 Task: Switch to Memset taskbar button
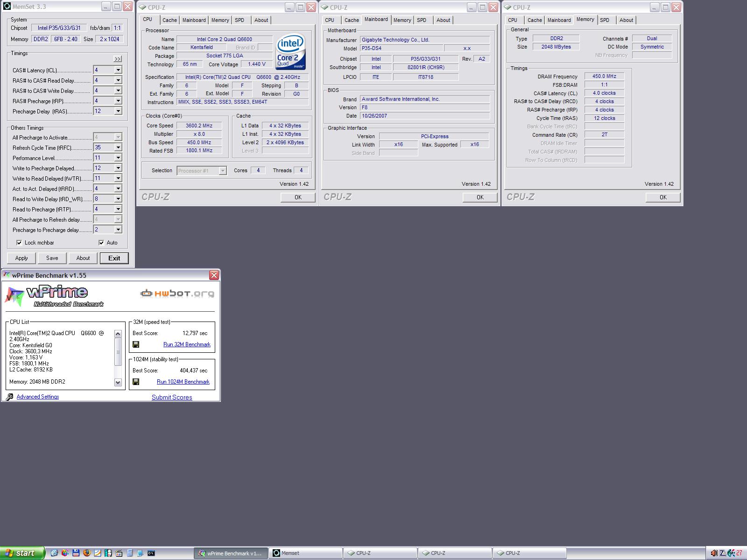pyautogui.click(x=306, y=553)
